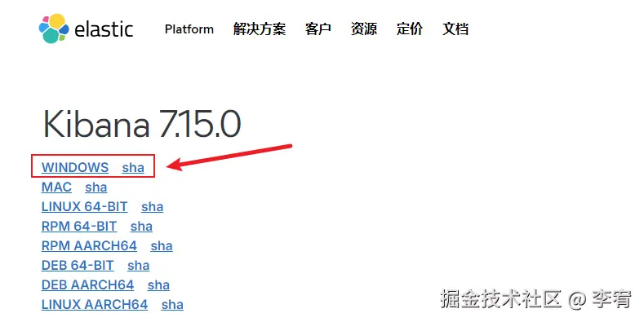The width and height of the screenshot is (644, 322).
Task: Open the sha link for LINUX AARCH64
Action: click(172, 304)
